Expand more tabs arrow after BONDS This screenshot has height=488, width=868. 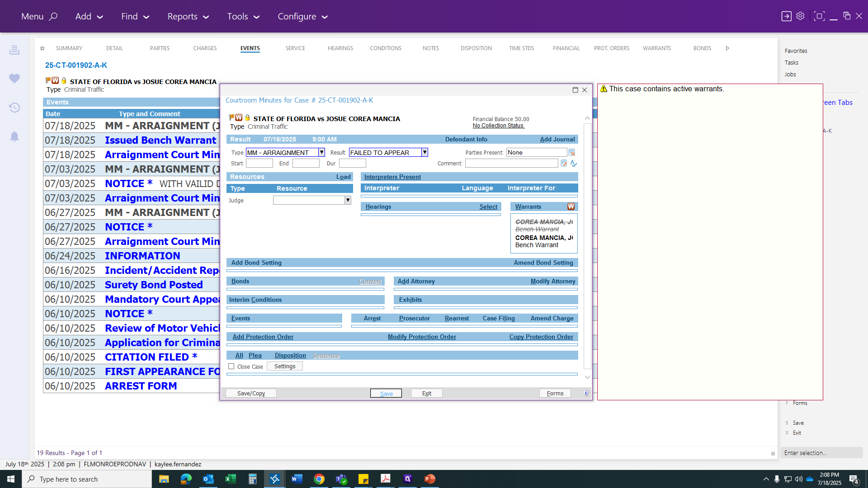727,48
